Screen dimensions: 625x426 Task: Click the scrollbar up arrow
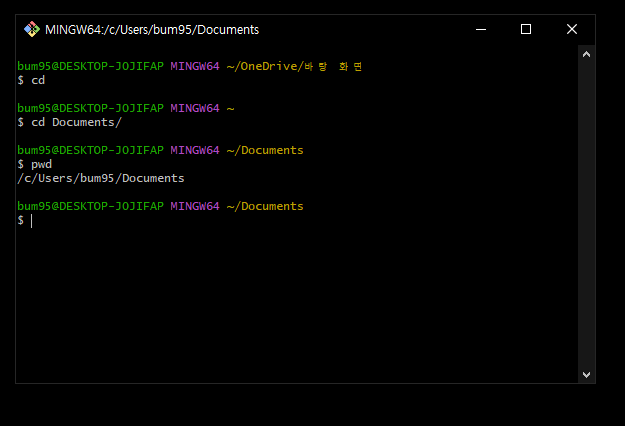coord(586,55)
